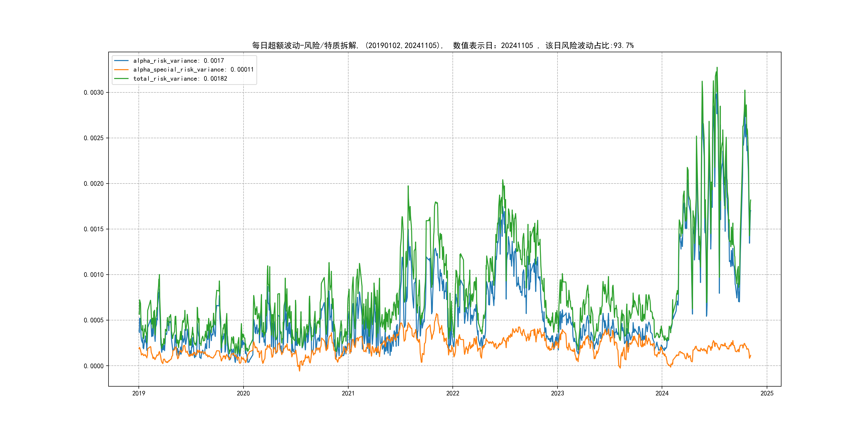The width and height of the screenshot is (868, 434).
Task: Click the blue alpha_risk_variance legend line
Action: (121, 61)
